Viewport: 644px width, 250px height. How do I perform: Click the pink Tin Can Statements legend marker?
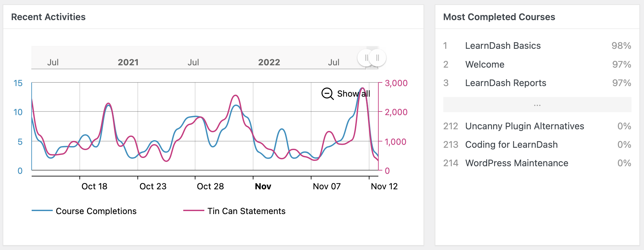pyautogui.click(x=194, y=210)
